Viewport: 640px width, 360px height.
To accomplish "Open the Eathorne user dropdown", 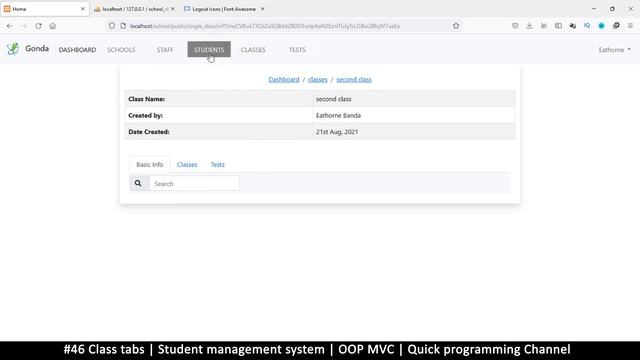I will pos(614,50).
